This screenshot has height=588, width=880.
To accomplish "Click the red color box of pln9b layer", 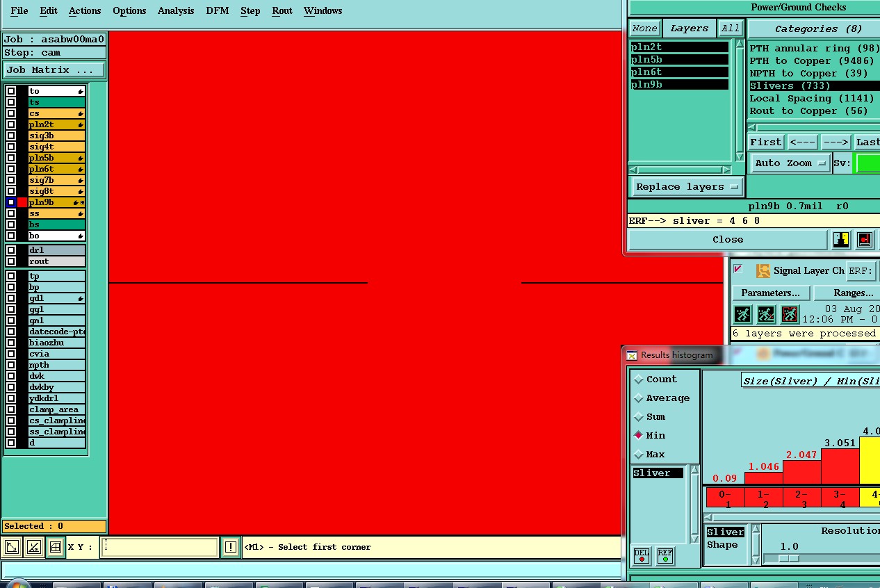I will pyautogui.click(x=22, y=202).
